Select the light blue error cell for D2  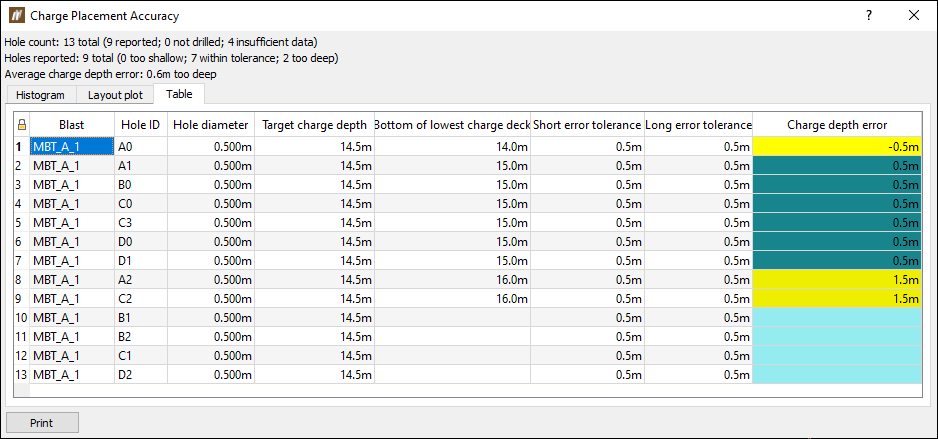pyautogui.click(x=837, y=374)
